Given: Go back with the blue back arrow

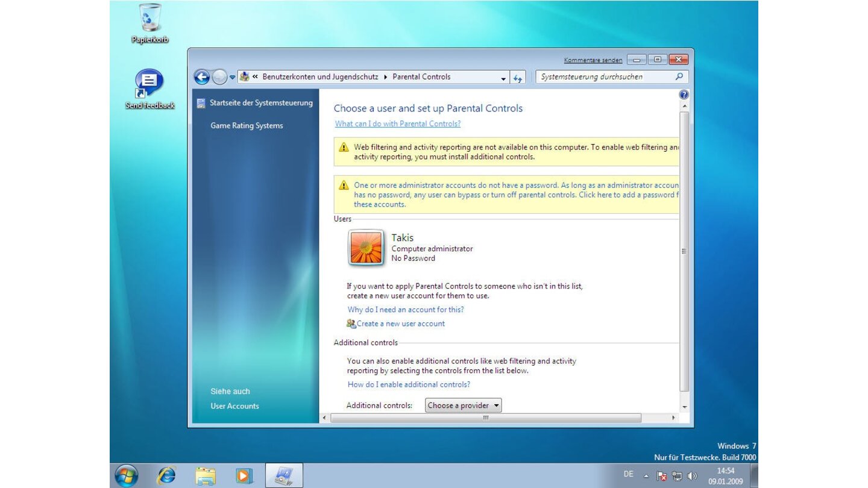Looking at the screenshot, I should [202, 77].
